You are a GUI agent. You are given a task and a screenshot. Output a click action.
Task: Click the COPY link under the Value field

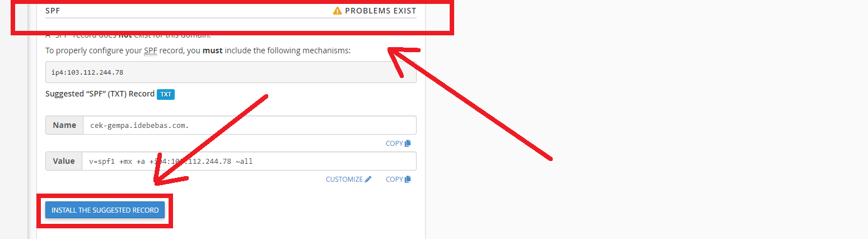coord(394,180)
